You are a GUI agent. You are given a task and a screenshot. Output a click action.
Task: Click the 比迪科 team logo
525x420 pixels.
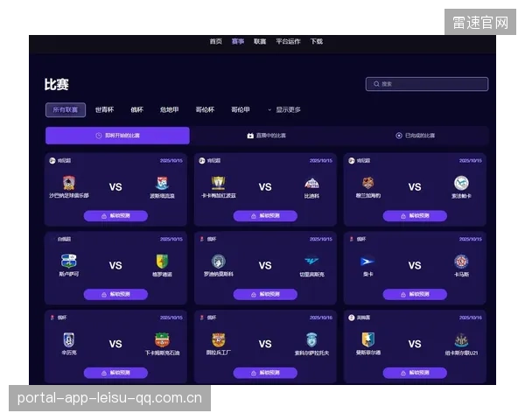[311, 183]
